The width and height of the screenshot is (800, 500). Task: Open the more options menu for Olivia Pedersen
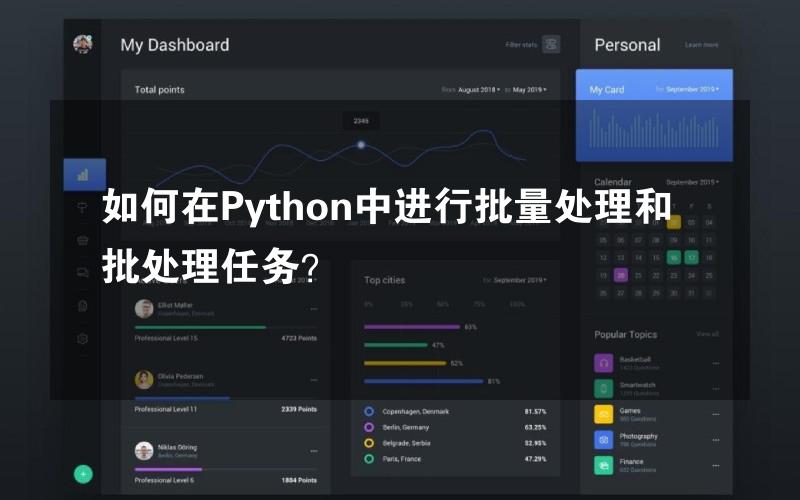click(x=313, y=380)
